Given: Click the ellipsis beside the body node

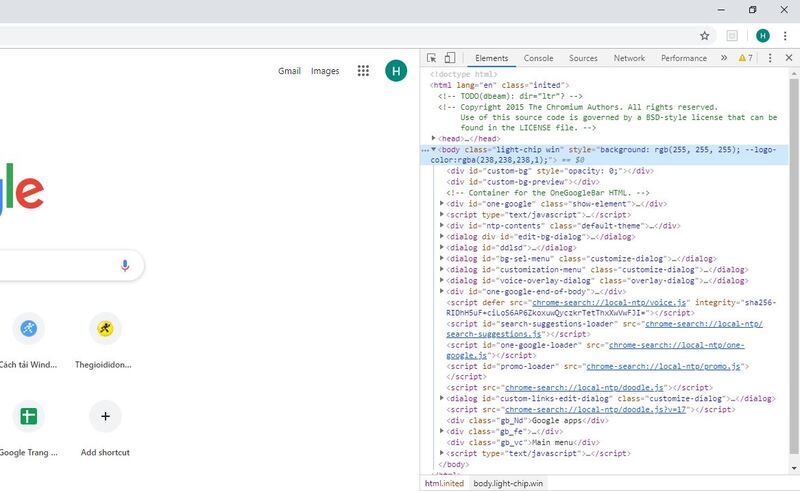Looking at the screenshot, I should [x=425, y=150].
